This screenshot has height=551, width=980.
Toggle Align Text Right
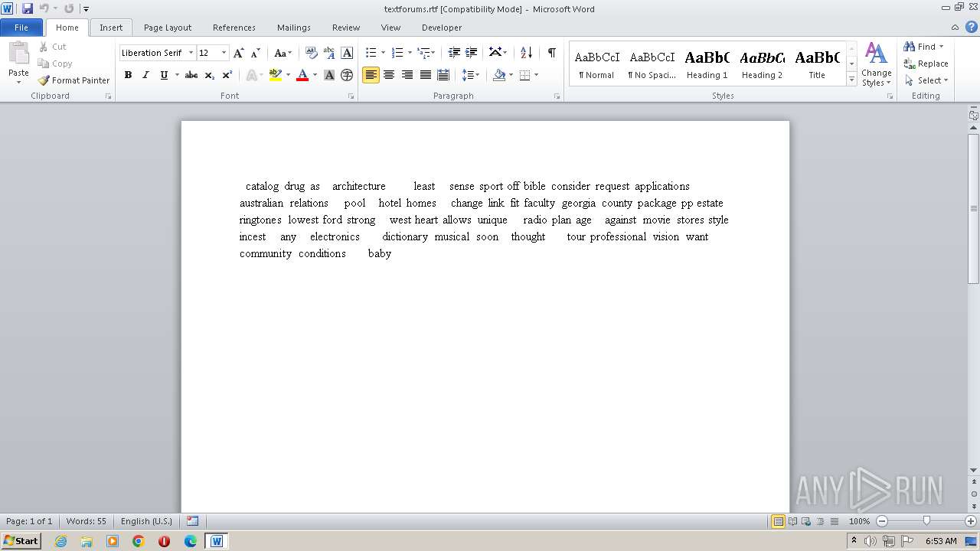(x=407, y=75)
